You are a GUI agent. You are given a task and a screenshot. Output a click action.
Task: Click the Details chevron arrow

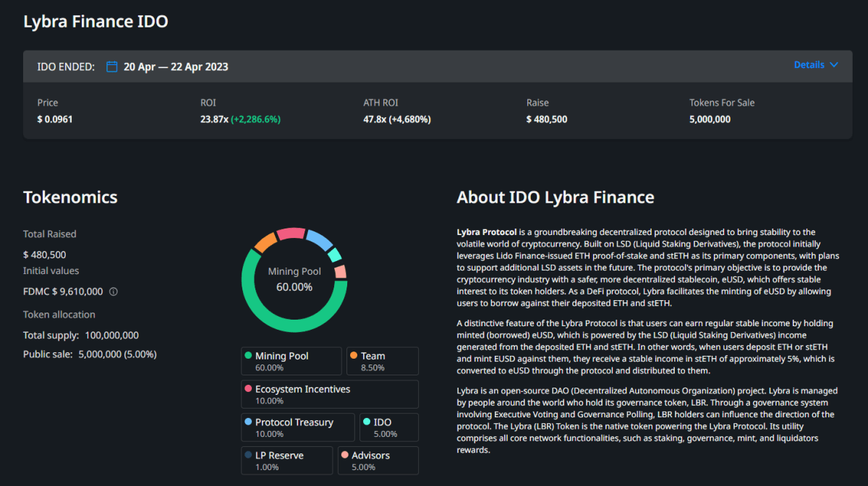click(834, 64)
